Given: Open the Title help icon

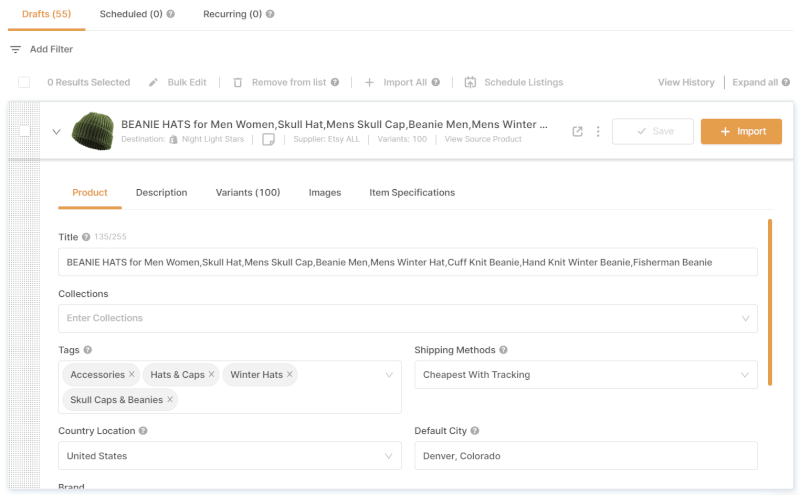Looking at the screenshot, I should click(x=86, y=237).
